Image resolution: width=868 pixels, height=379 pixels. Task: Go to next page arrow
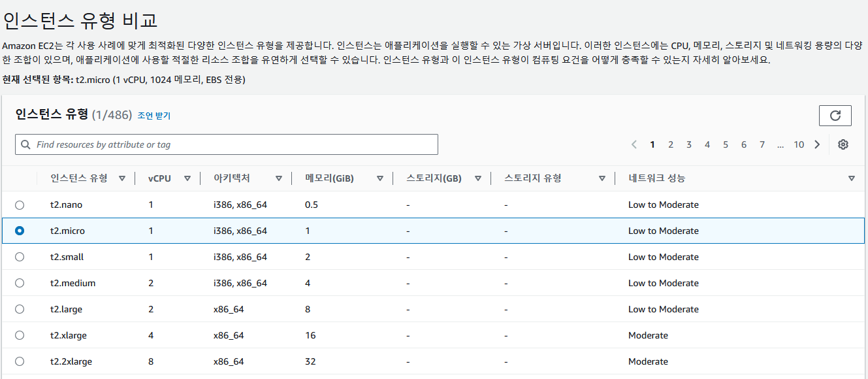coord(817,144)
